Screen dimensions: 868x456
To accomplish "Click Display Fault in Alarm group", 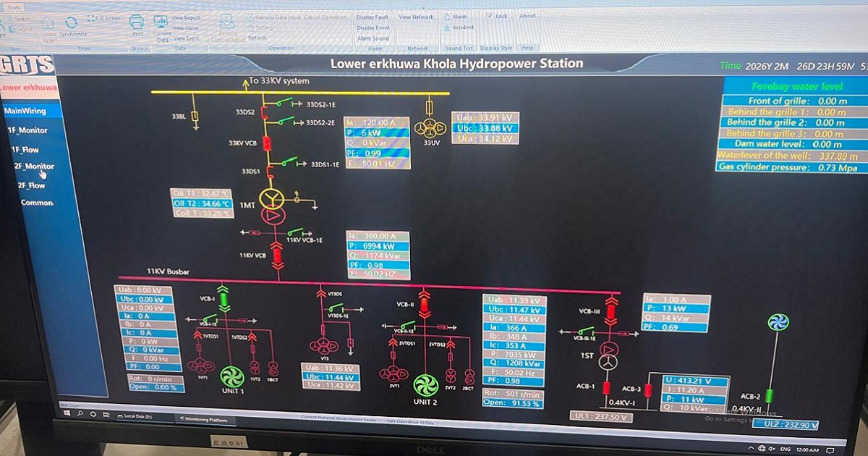I will [x=373, y=17].
